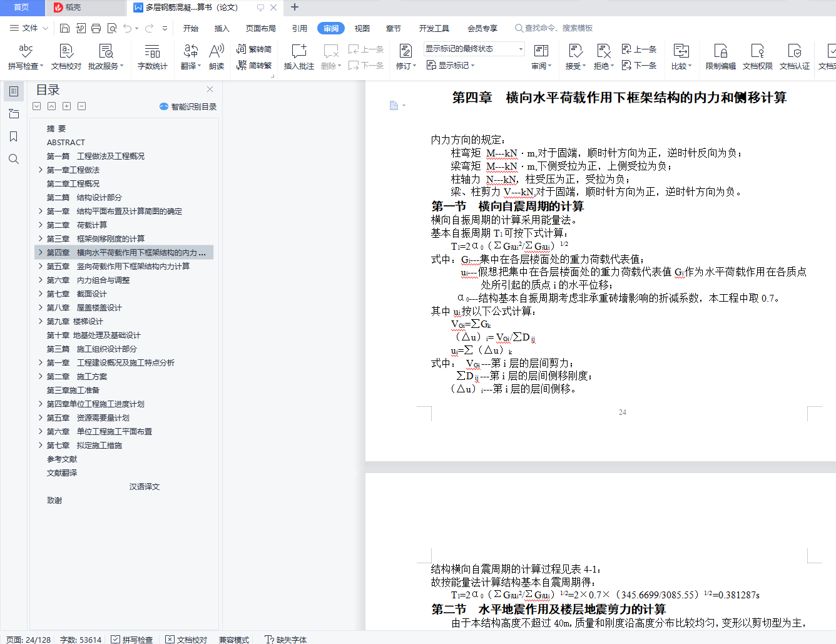Click the minus-box remove icon in 目录 panel
The width and height of the screenshot is (836, 644).
point(81,106)
